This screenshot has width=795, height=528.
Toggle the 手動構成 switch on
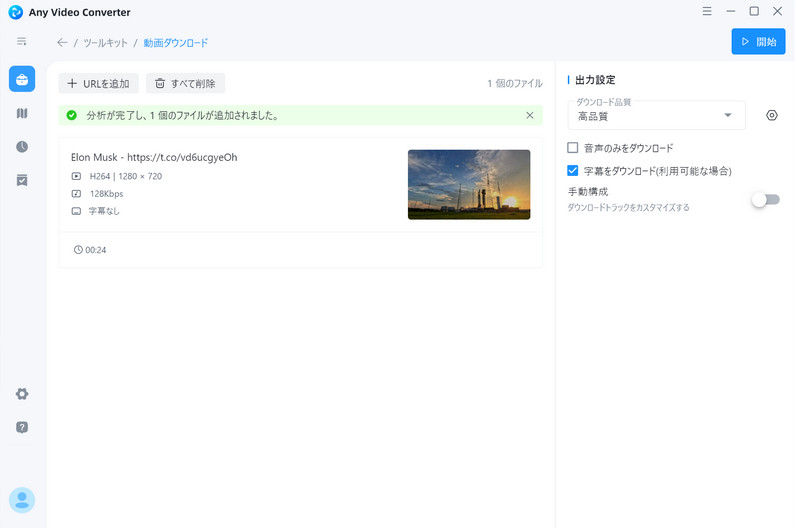click(765, 199)
